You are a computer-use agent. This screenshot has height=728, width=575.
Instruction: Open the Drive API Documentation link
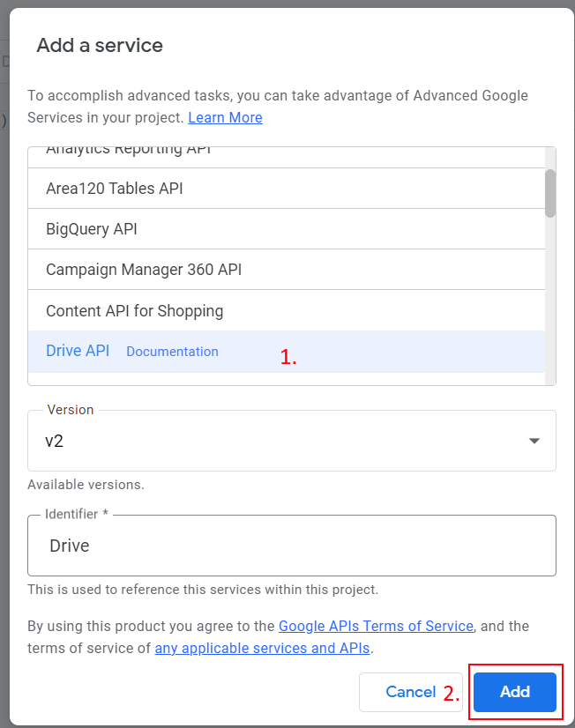pos(172,352)
